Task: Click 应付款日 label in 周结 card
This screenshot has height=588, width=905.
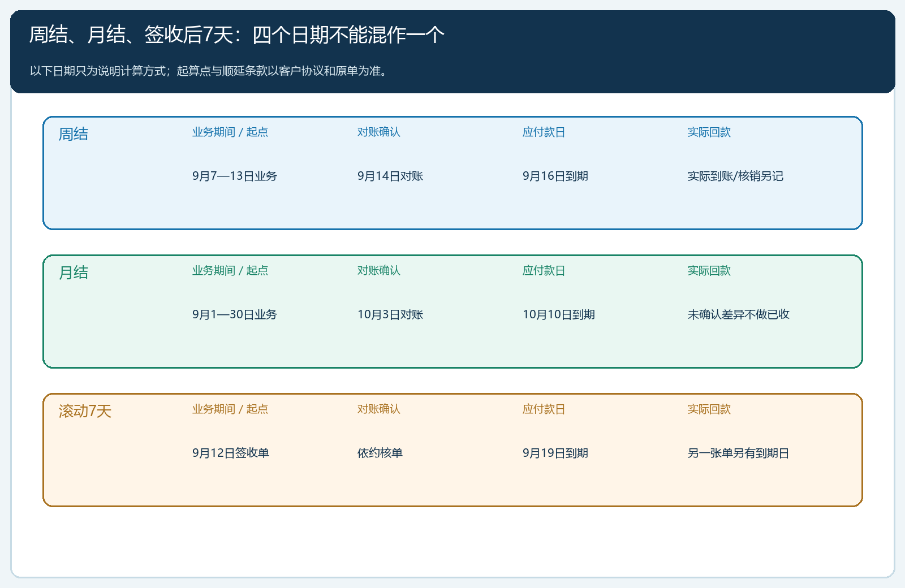Action: point(544,132)
